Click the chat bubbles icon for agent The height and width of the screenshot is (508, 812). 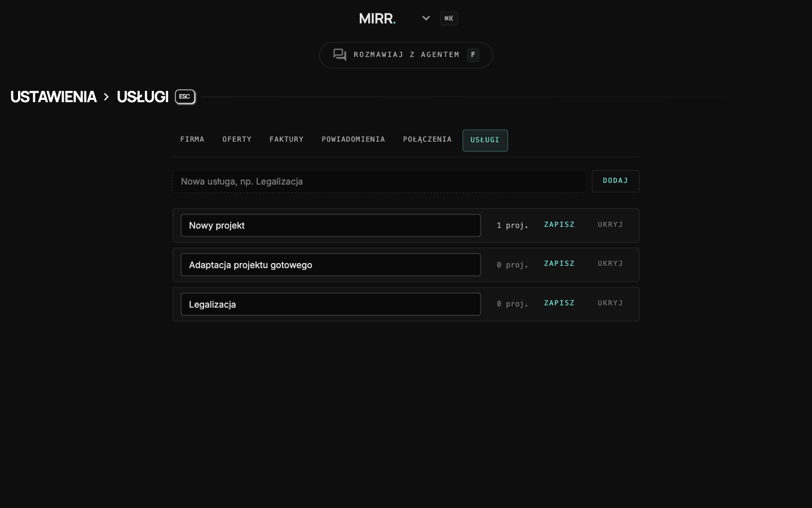click(339, 55)
